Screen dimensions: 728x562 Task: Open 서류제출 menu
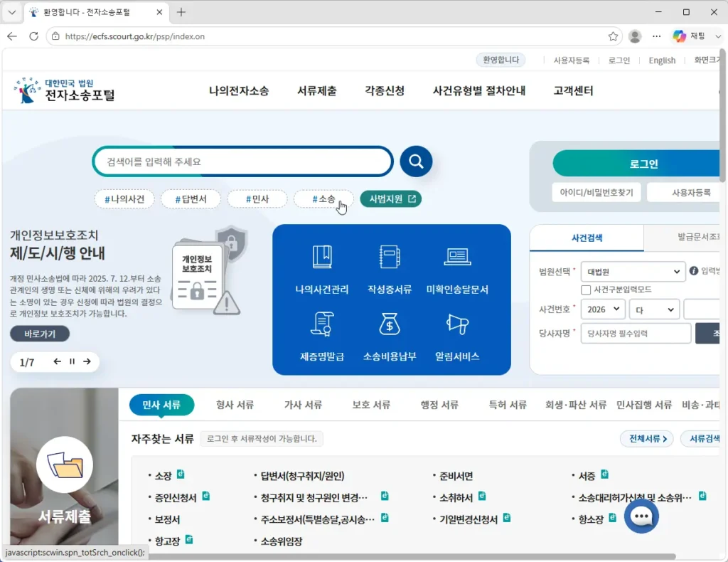[316, 90]
